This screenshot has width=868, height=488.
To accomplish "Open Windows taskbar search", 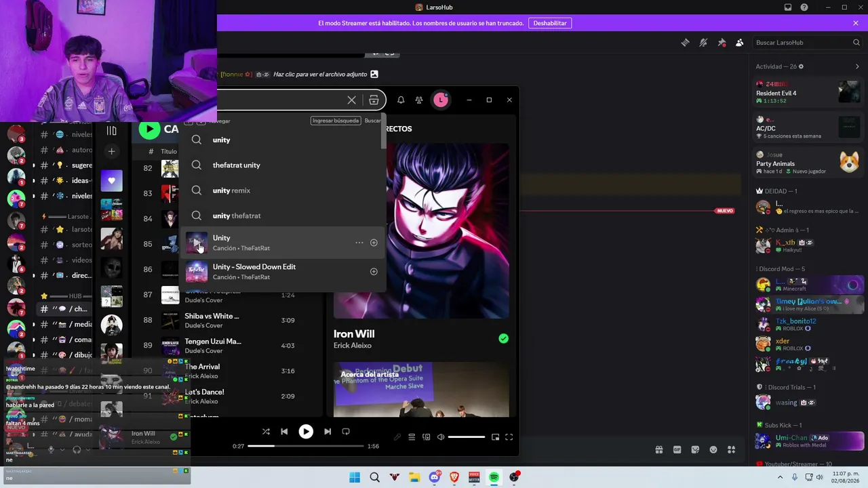I will pyautogui.click(x=374, y=477).
